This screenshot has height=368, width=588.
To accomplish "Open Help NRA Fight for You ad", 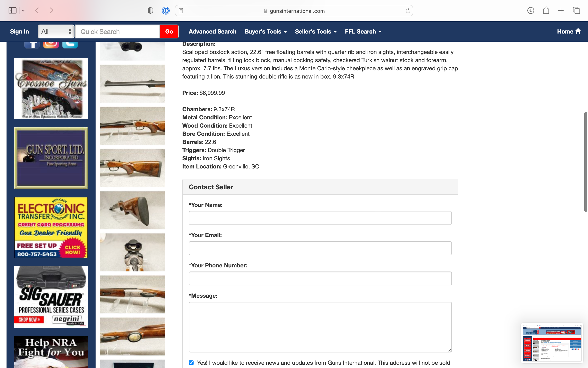I will [x=51, y=352].
